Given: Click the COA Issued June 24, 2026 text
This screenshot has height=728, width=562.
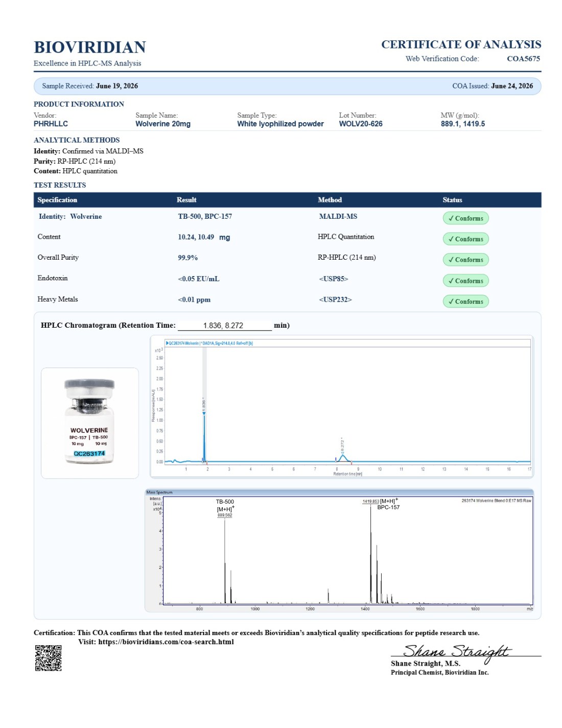Looking at the screenshot, I should pyautogui.click(x=493, y=86).
